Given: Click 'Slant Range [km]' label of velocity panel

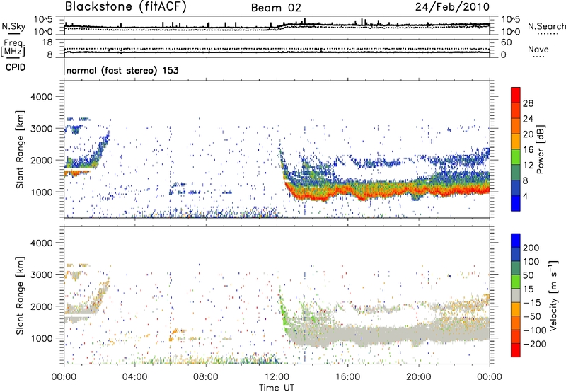Looking at the screenshot, I should (20, 296).
